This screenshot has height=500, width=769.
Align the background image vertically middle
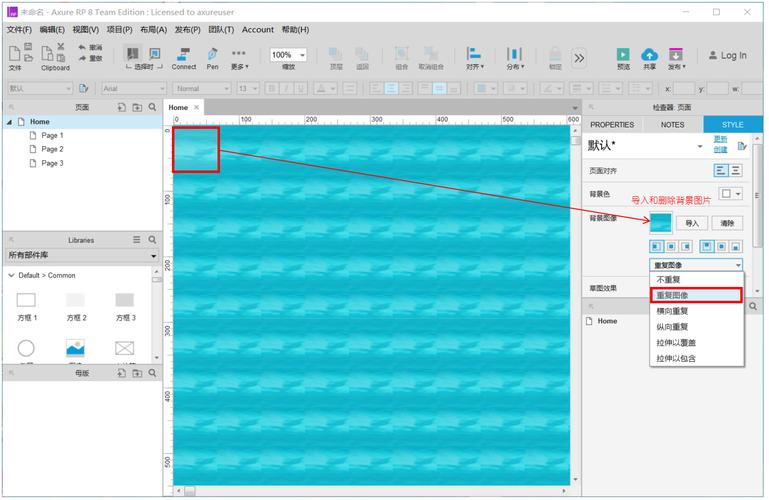coord(721,247)
